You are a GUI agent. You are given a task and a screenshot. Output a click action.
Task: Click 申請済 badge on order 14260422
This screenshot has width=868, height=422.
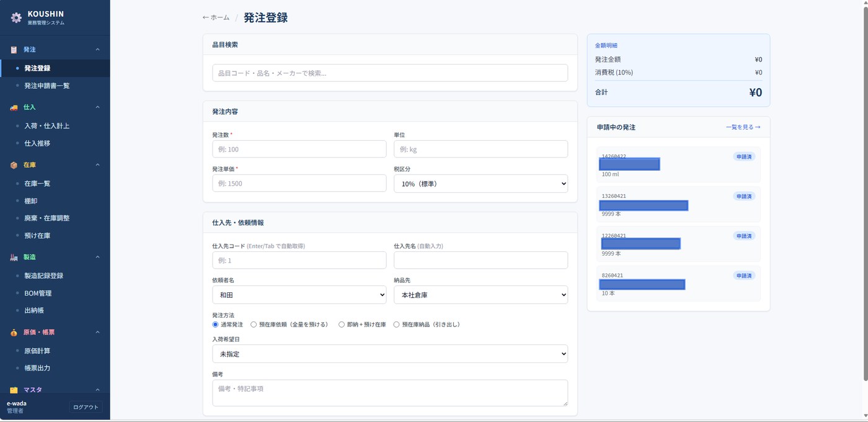pos(744,156)
